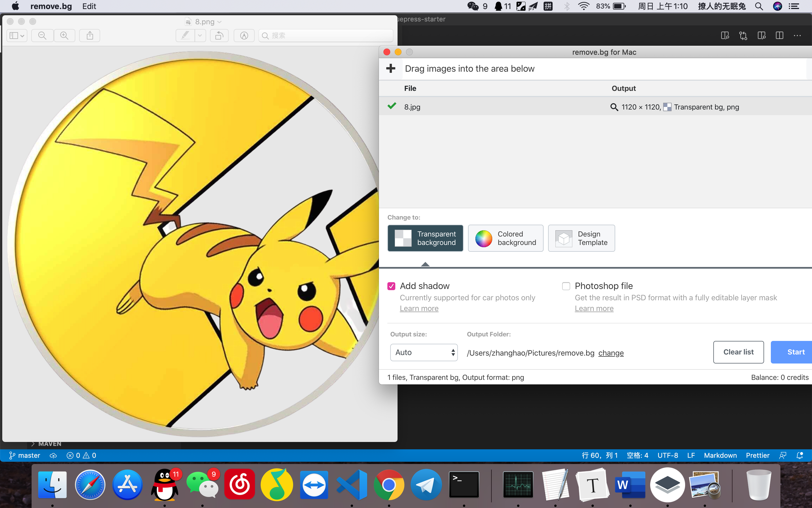The width and height of the screenshot is (812, 508).
Task: Open Telegram from the Dock
Action: pyautogui.click(x=427, y=485)
